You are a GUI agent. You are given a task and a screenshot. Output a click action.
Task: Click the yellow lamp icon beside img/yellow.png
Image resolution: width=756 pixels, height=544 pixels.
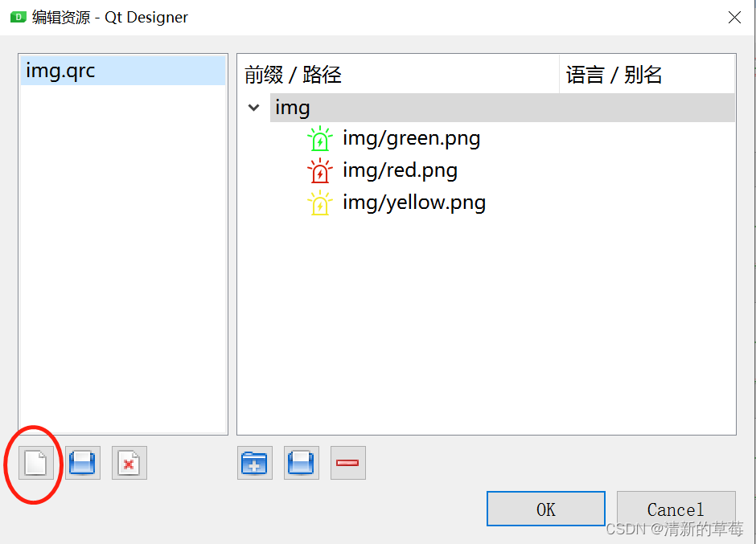tap(319, 202)
